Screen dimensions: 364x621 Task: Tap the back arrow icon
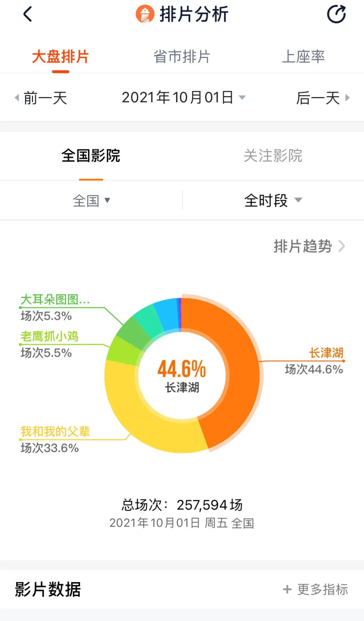pos(28,14)
